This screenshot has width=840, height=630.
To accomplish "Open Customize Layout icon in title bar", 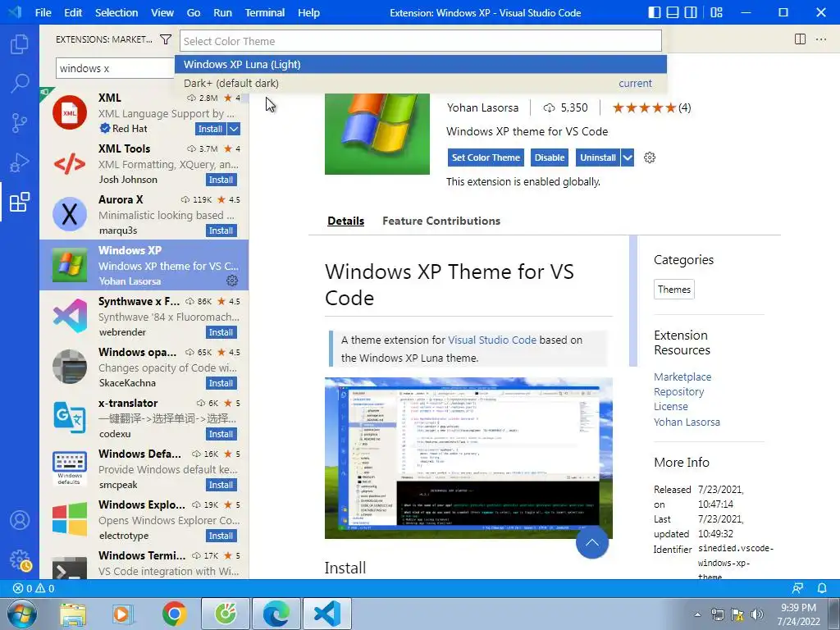I will tap(716, 12).
